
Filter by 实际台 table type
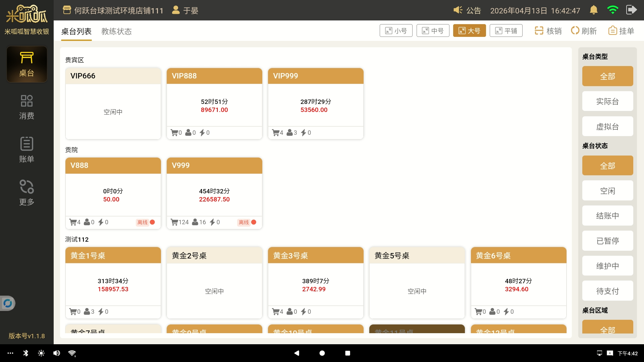[607, 101]
